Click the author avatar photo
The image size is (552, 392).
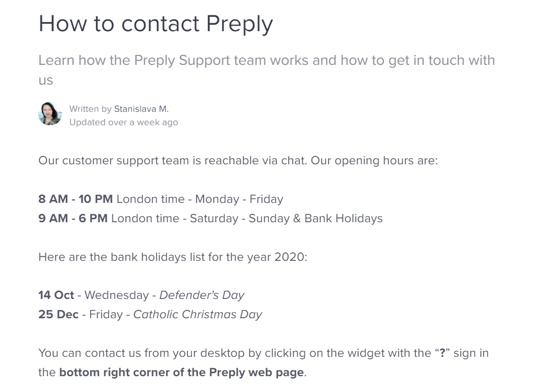pos(50,114)
